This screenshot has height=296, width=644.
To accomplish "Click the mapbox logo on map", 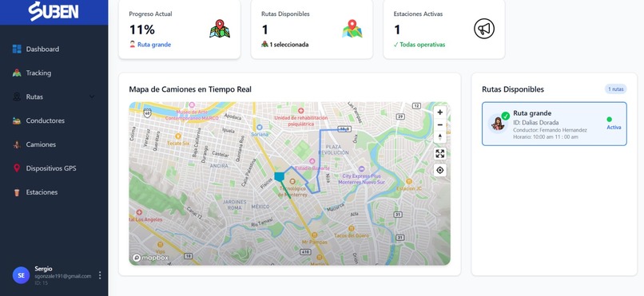I will [150, 258].
